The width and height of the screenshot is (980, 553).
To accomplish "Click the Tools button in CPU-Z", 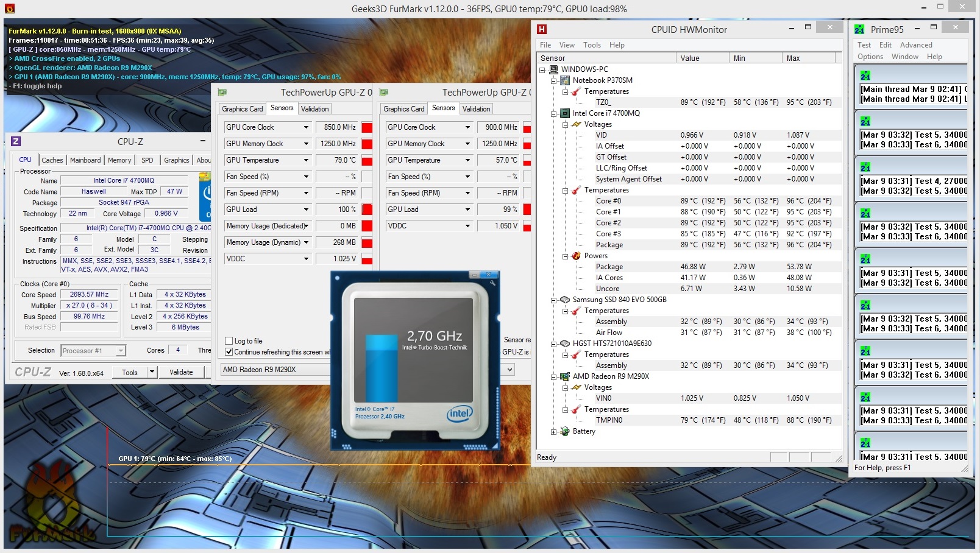I will (x=130, y=372).
